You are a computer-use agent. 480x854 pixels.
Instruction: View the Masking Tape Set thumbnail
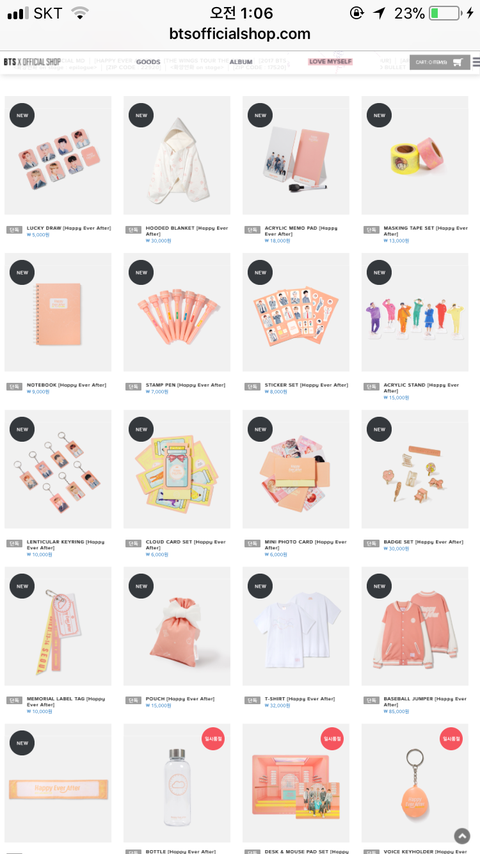pyautogui.click(x=415, y=155)
